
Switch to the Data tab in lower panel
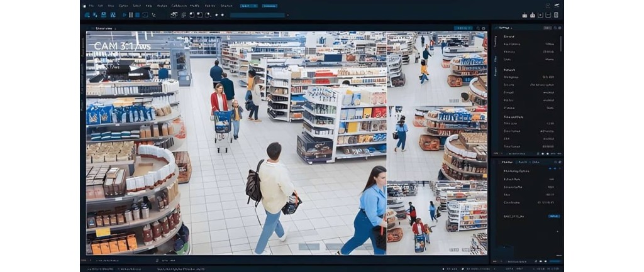click(536, 162)
